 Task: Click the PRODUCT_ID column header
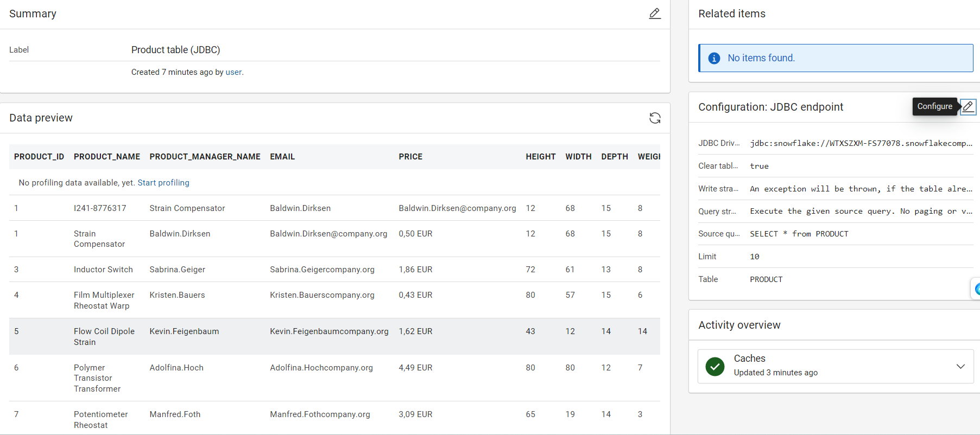tap(39, 157)
